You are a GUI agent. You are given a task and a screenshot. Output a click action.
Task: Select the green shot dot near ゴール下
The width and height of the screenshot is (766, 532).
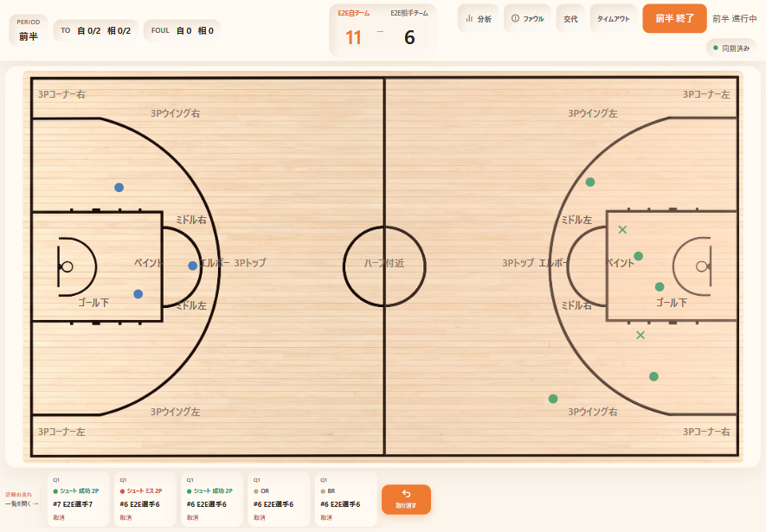point(660,287)
